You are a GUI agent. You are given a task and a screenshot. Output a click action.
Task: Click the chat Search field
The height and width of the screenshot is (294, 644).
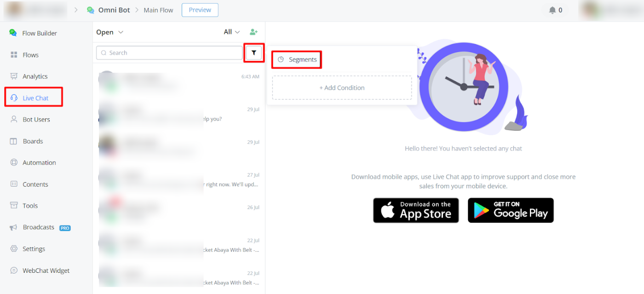[x=169, y=53]
